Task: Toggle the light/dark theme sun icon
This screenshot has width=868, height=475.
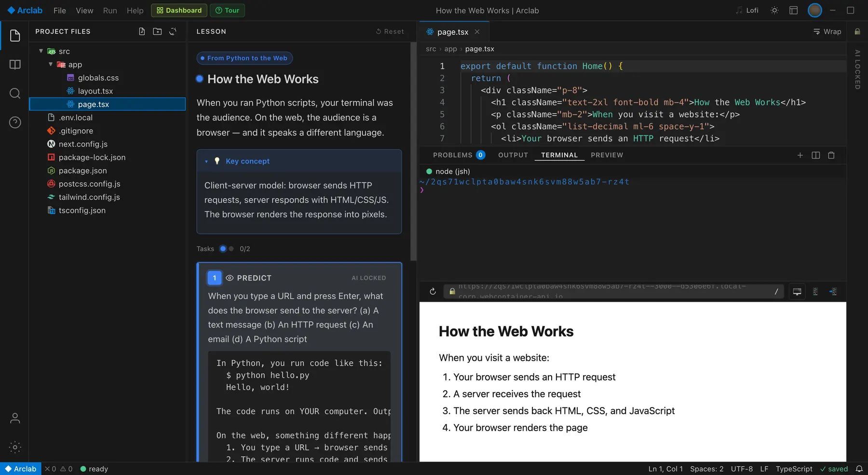Action: [x=774, y=11]
